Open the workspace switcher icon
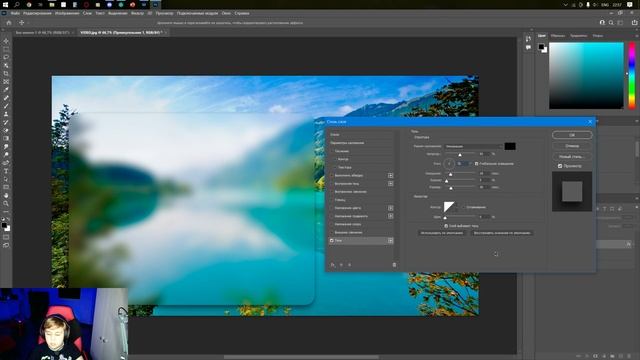The width and height of the screenshot is (640, 360). coord(620,23)
